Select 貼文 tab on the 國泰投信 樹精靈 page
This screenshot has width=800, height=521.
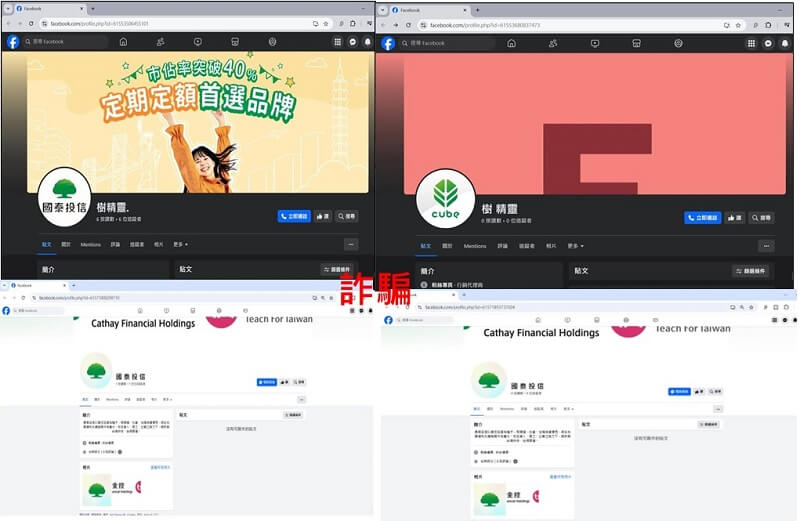coord(46,244)
